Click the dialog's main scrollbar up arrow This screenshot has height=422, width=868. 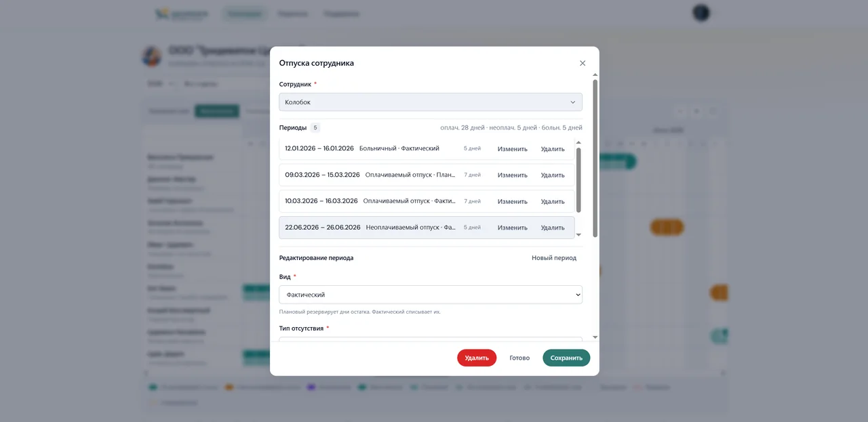595,75
